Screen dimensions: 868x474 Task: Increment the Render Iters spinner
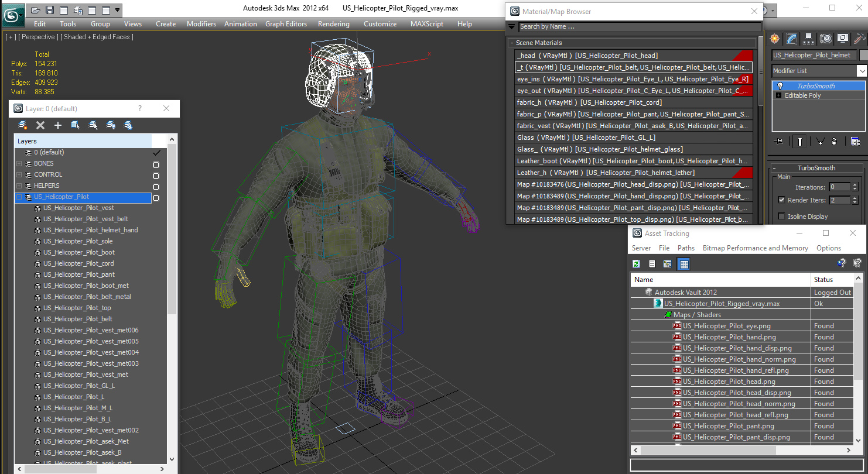[855, 198]
